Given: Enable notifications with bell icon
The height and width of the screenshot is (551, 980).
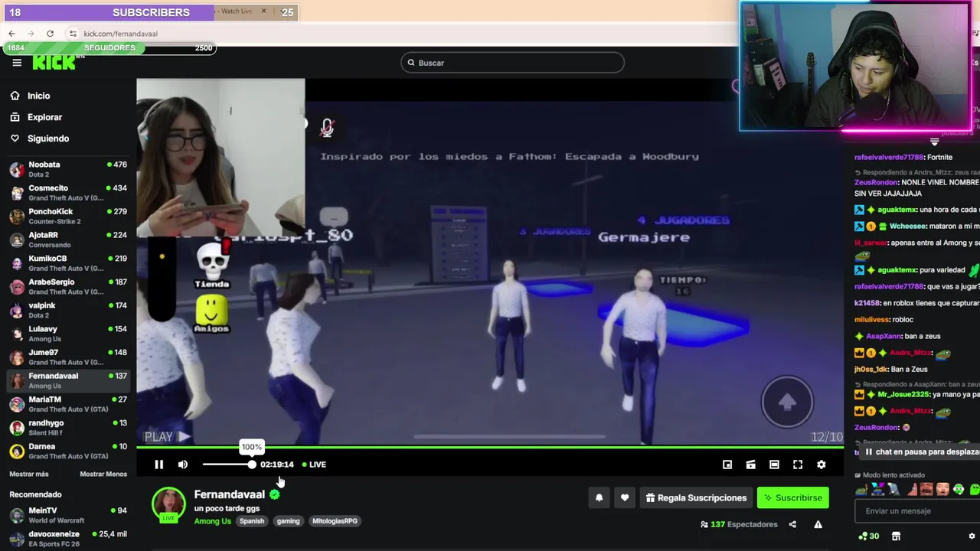Looking at the screenshot, I should 599,498.
